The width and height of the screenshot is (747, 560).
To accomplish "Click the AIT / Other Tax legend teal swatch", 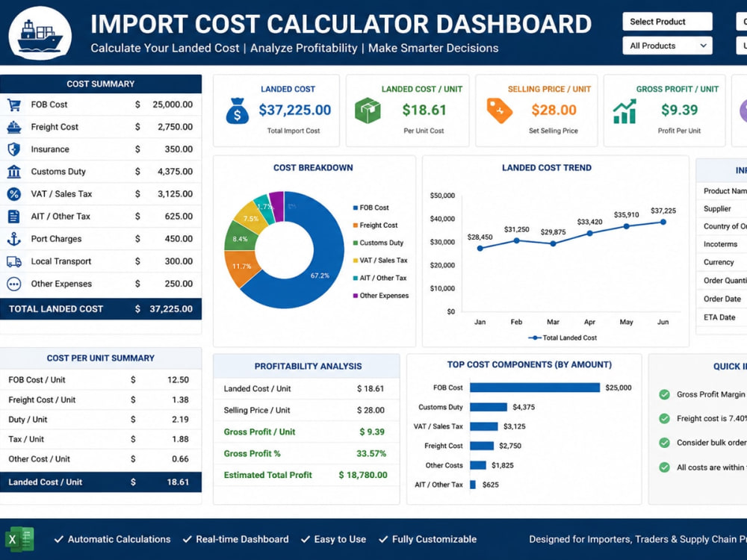I will [x=356, y=278].
